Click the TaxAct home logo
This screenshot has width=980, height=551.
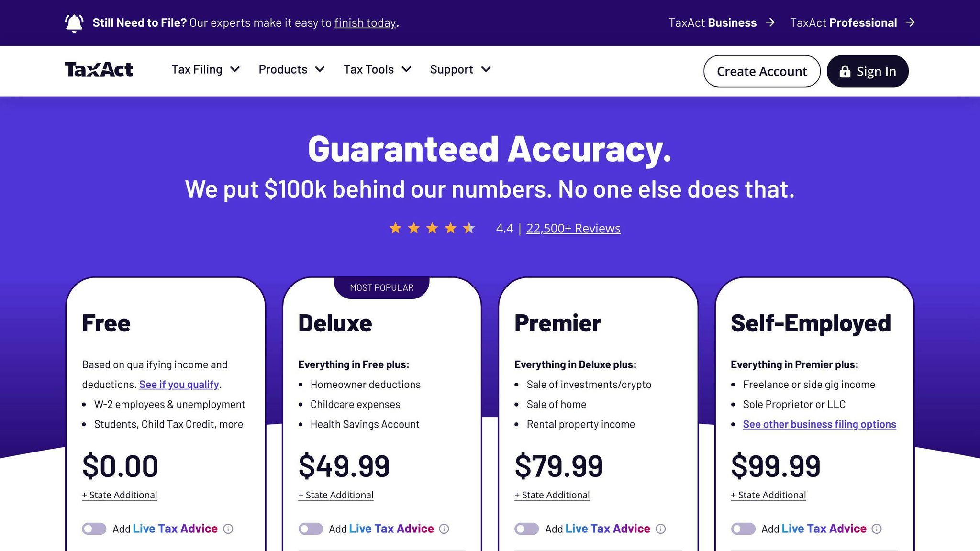pos(99,70)
